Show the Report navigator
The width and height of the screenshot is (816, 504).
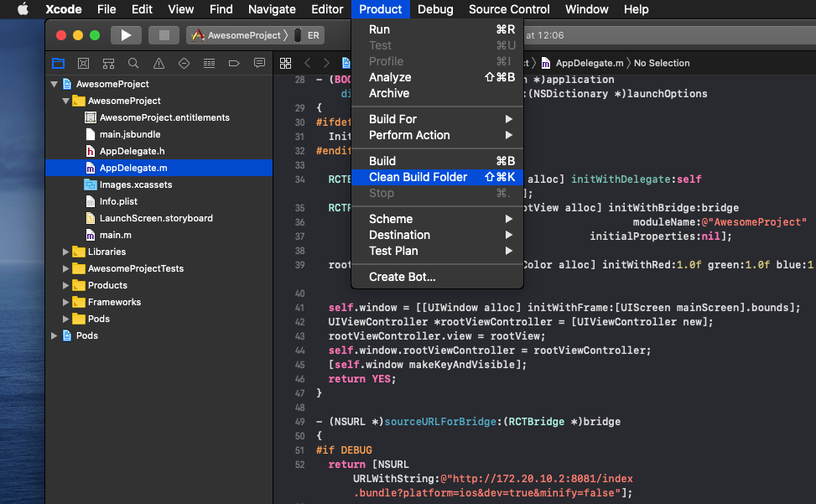[x=259, y=64]
